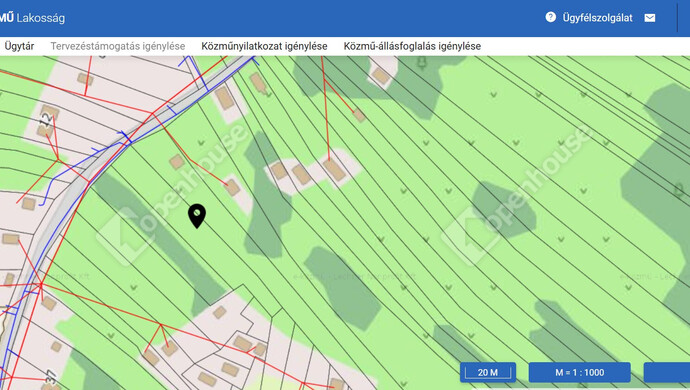
Task: Click the Lakosság header title
Action: point(40,18)
